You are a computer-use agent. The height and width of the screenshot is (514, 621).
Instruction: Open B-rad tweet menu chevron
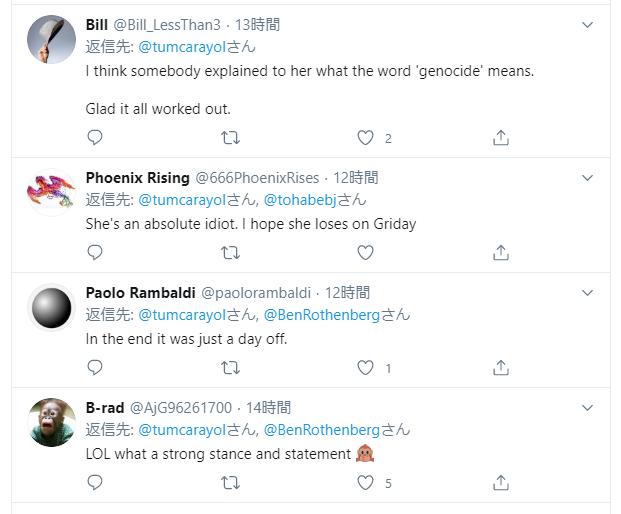coord(587,407)
